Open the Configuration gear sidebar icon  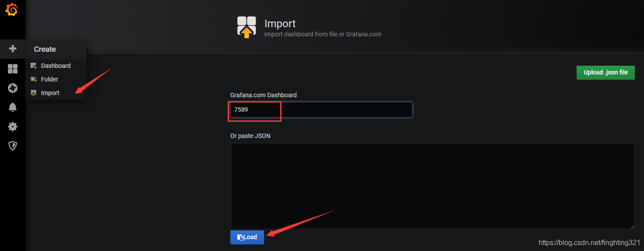tap(13, 127)
